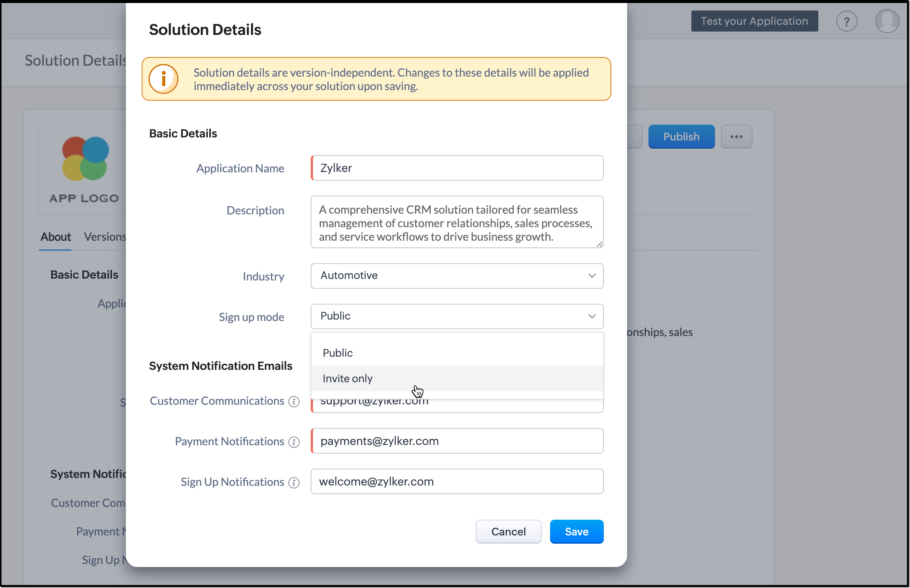This screenshot has height=588, width=910.
Task: Select Invite only option
Action: point(348,378)
